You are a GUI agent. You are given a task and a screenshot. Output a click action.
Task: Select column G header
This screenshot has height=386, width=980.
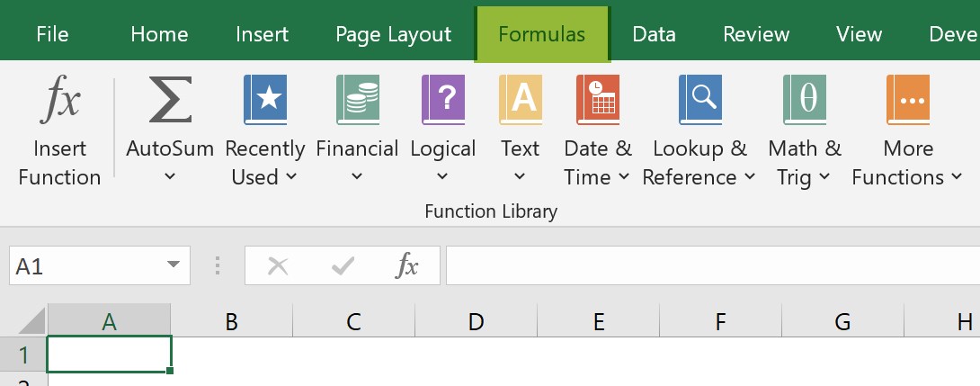[x=842, y=321]
